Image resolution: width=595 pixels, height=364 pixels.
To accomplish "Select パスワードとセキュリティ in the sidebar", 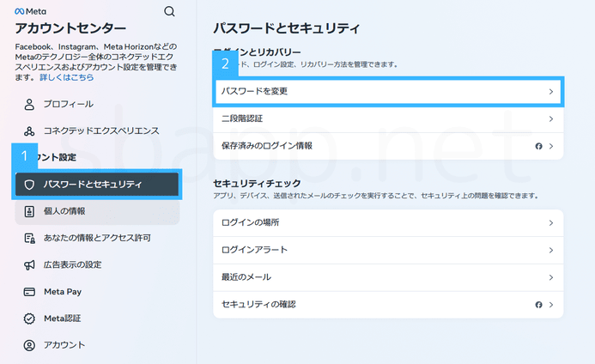I will (97, 185).
